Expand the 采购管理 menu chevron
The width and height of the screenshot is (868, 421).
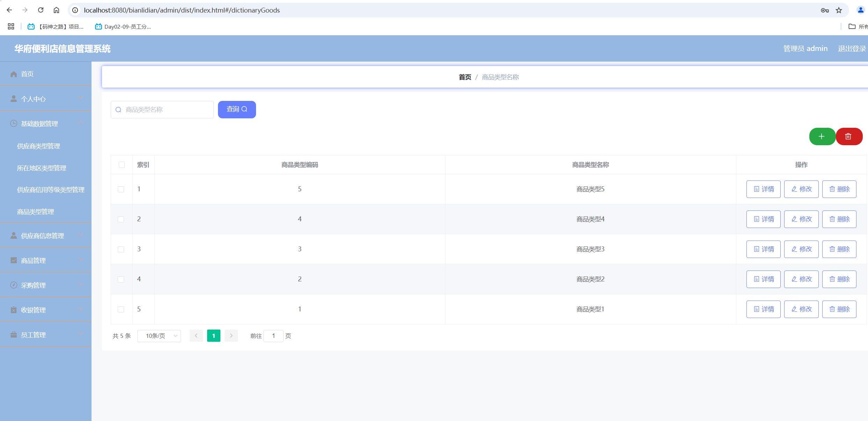pos(81,285)
